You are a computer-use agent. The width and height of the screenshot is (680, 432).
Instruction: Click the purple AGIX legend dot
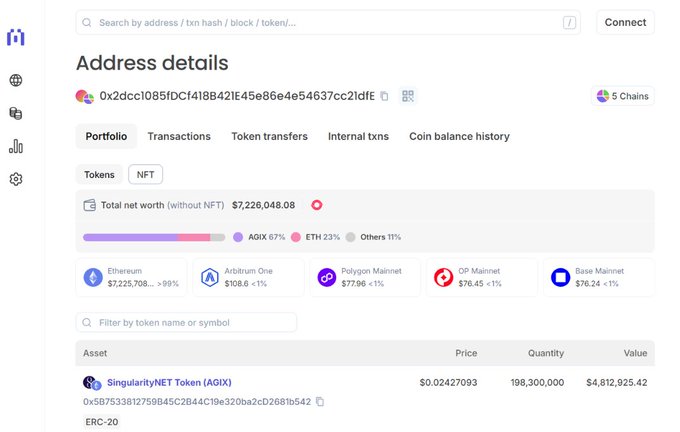[x=238, y=237]
